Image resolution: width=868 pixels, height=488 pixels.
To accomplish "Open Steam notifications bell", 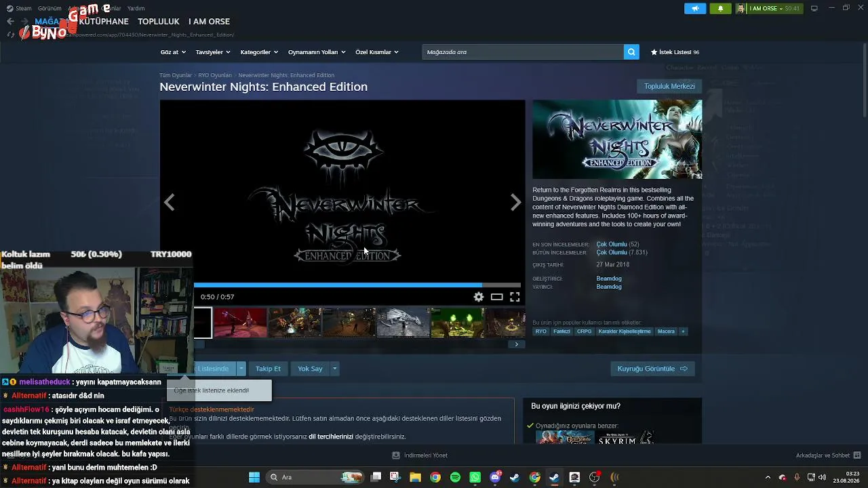I will (x=720, y=8).
